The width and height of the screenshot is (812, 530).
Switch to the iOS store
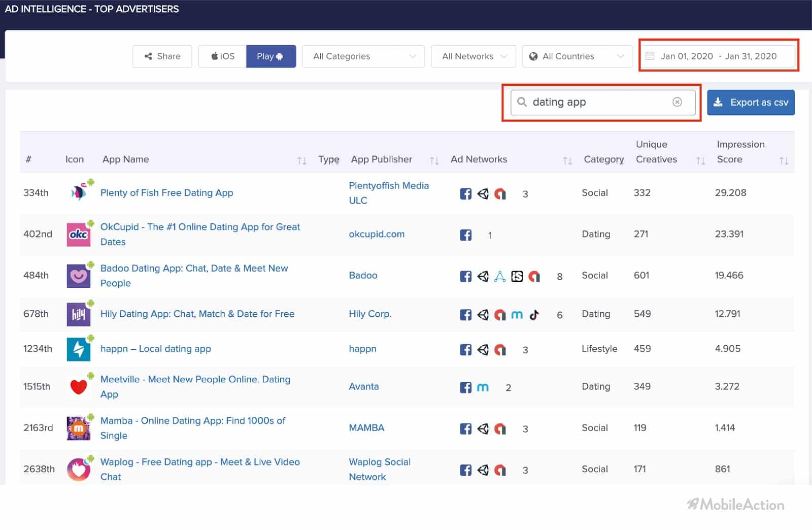(x=222, y=56)
